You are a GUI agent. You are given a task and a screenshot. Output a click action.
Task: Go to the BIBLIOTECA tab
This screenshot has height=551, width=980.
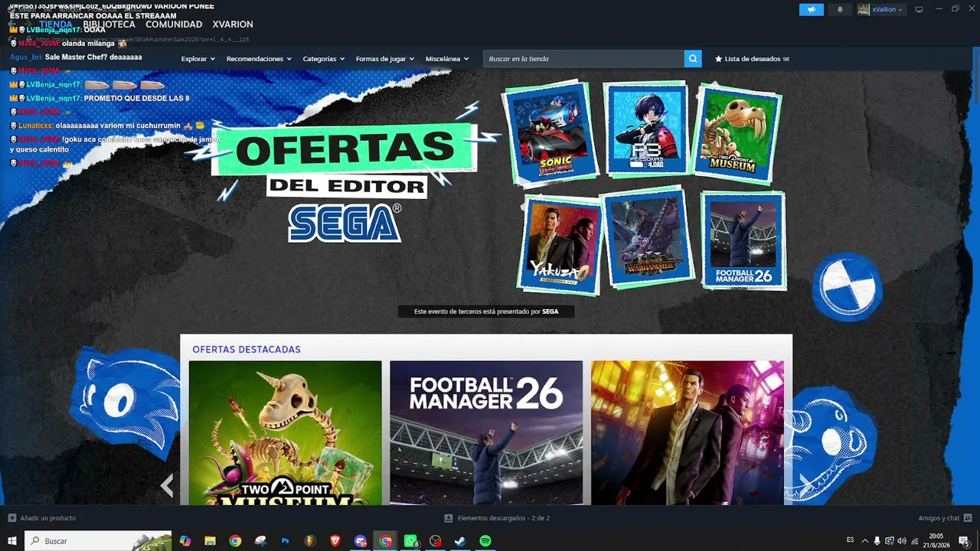pyautogui.click(x=109, y=24)
